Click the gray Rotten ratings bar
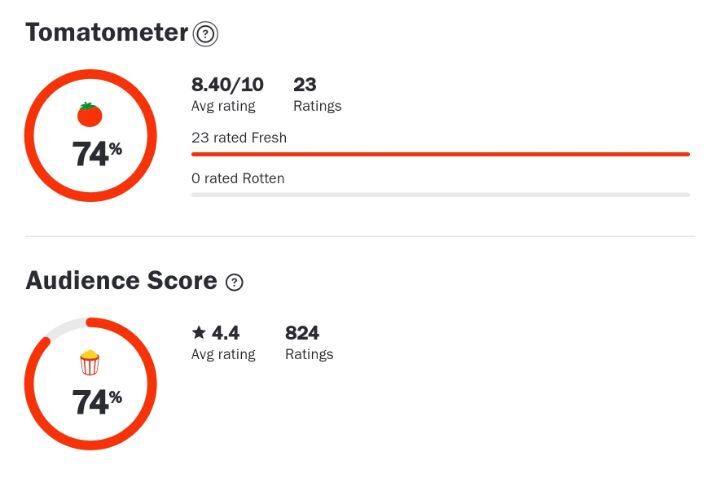The width and height of the screenshot is (720, 504). tap(440, 194)
